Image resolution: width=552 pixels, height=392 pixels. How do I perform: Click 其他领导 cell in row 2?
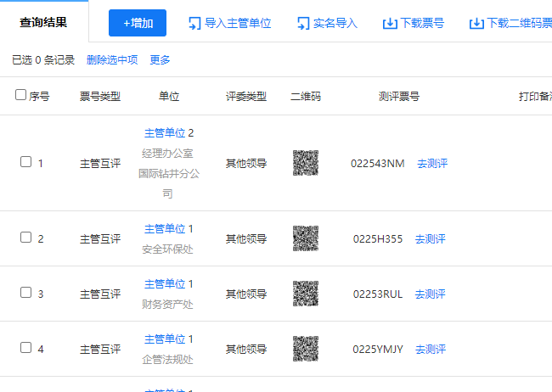(x=246, y=239)
